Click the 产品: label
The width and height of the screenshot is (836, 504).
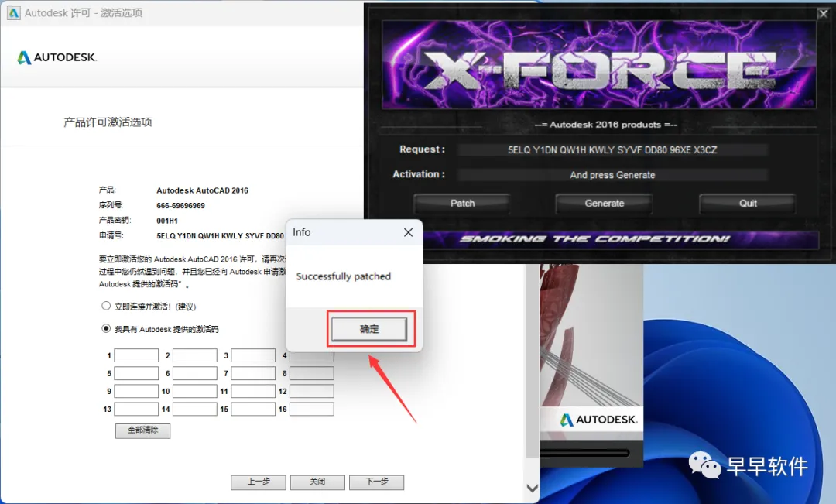(x=107, y=190)
